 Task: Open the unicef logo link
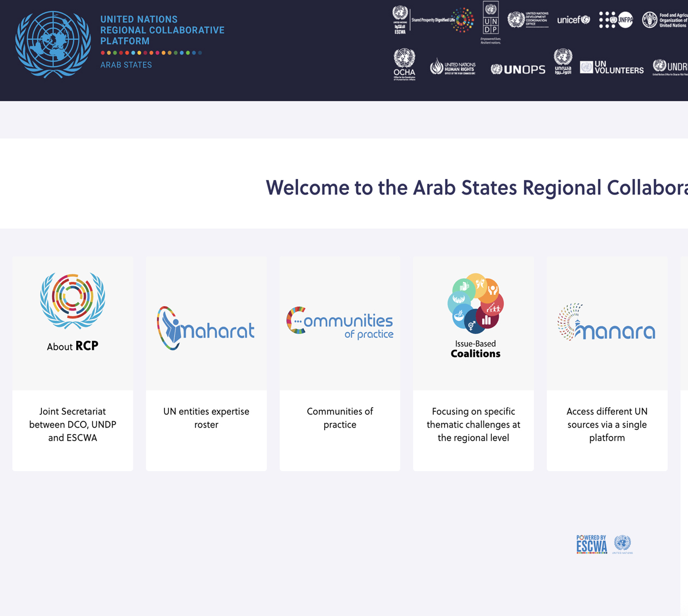pos(573,20)
